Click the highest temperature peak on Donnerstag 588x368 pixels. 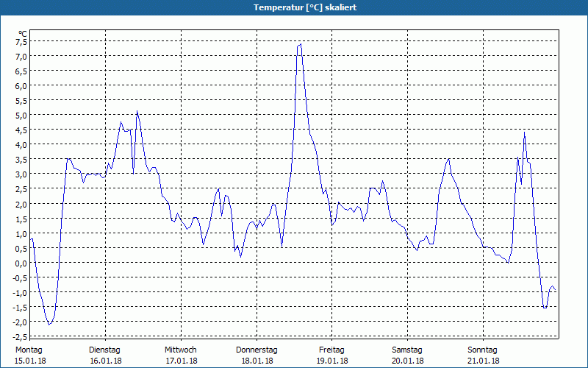pos(301,44)
